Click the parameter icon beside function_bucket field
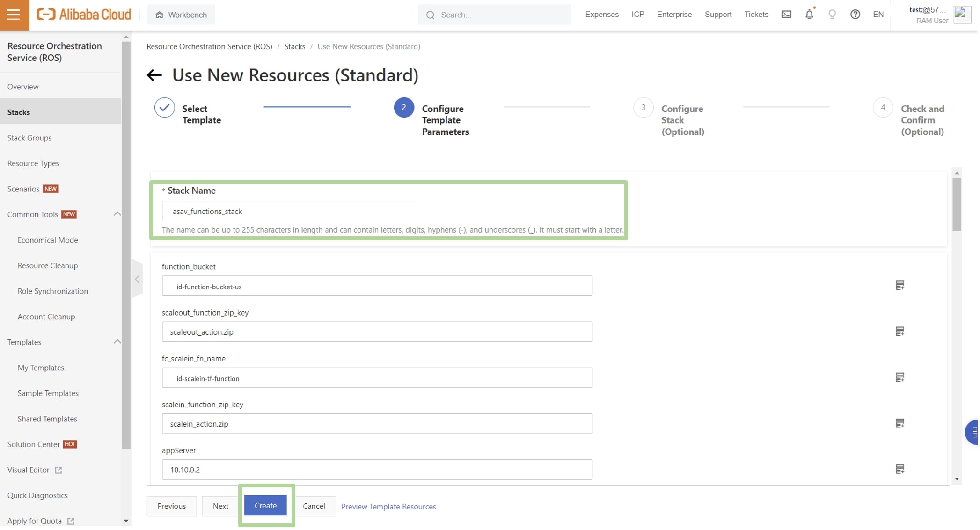 [900, 285]
